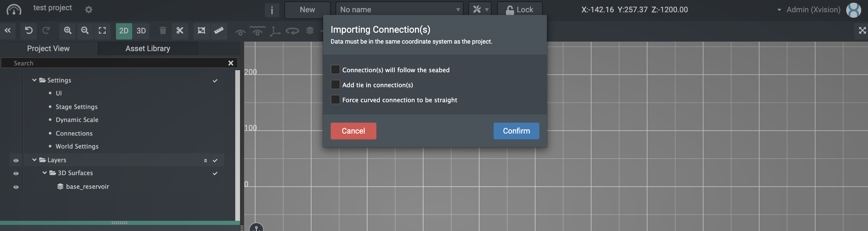Viewport: 868px width, 231px height.
Task: Click the 3D axes icon
Action: click(275, 31)
